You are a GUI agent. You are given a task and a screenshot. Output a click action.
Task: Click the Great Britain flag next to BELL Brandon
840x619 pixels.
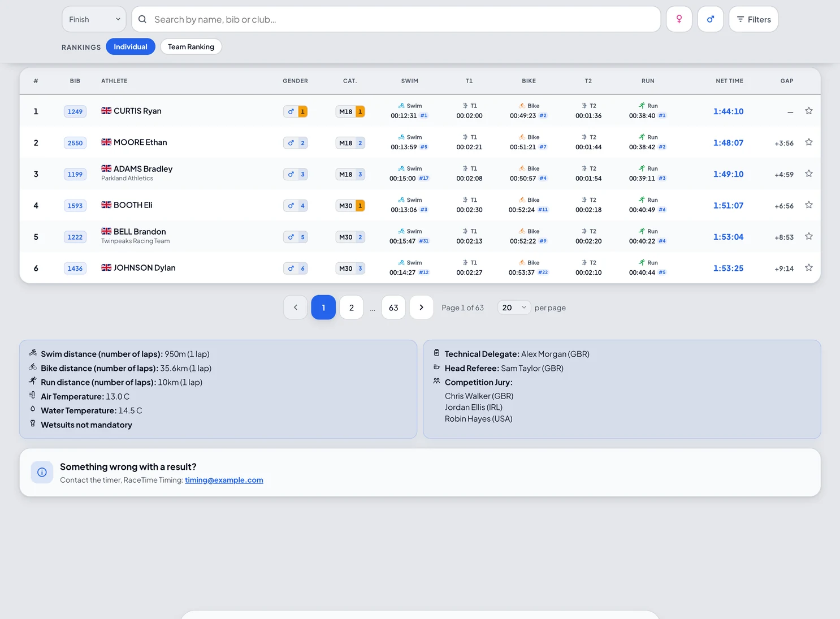[x=106, y=231]
